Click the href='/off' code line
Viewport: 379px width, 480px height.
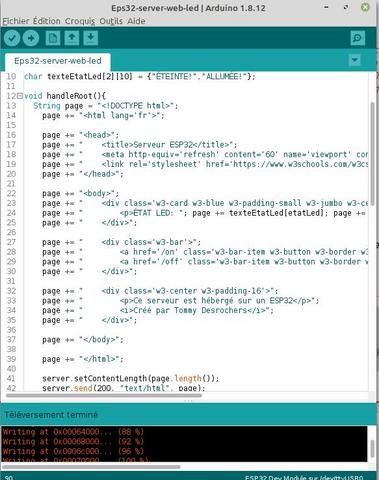point(205,261)
